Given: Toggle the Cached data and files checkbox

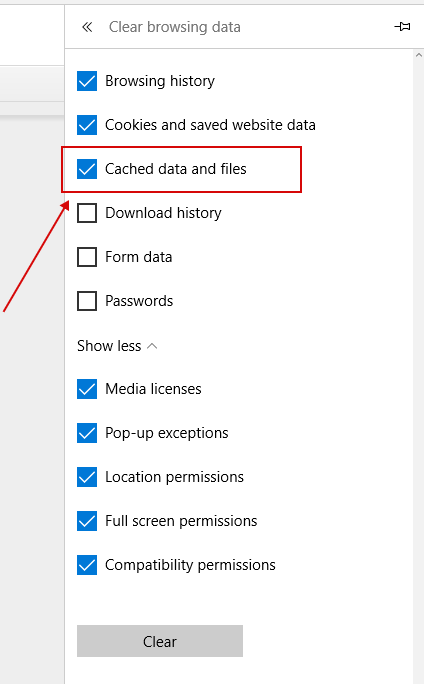Looking at the screenshot, I should click(x=87, y=169).
